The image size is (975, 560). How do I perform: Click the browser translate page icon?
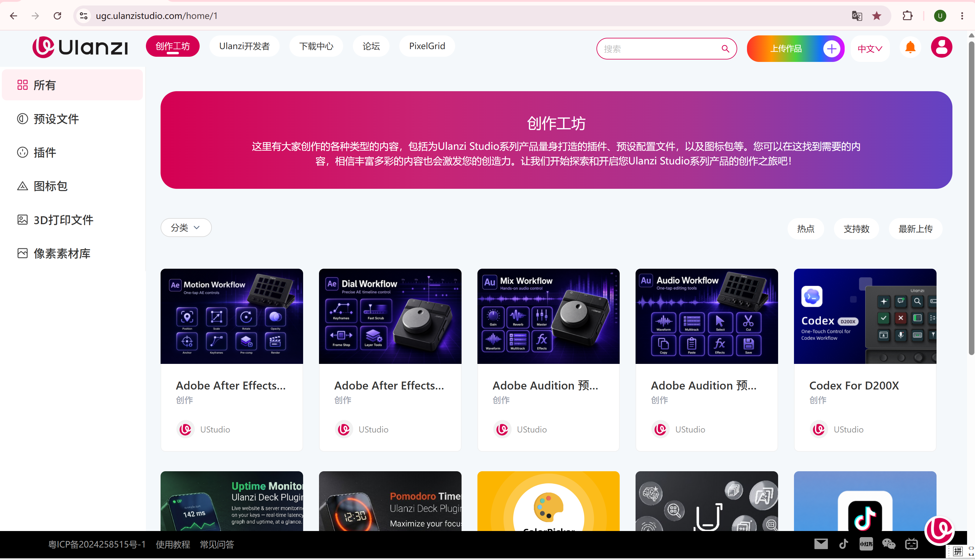[x=857, y=16]
